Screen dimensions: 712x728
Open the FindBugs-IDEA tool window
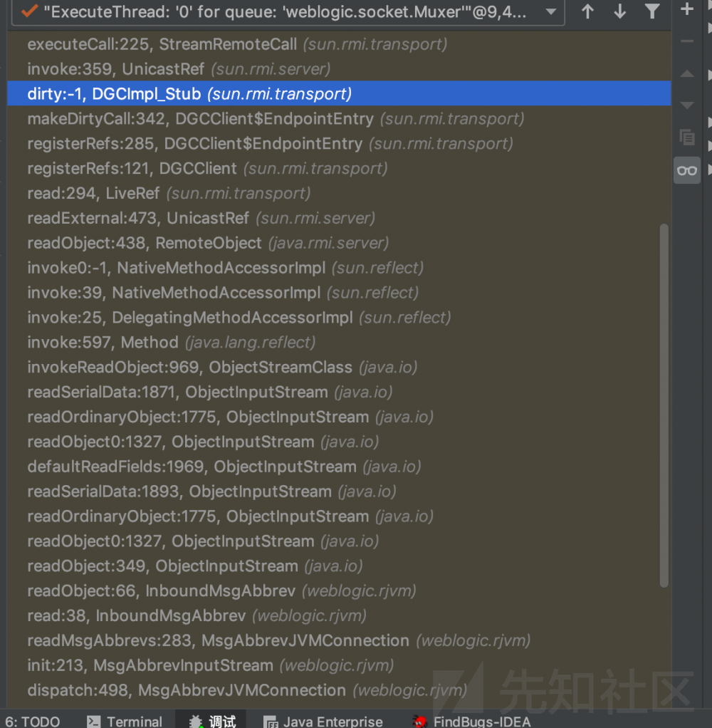[x=472, y=721]
